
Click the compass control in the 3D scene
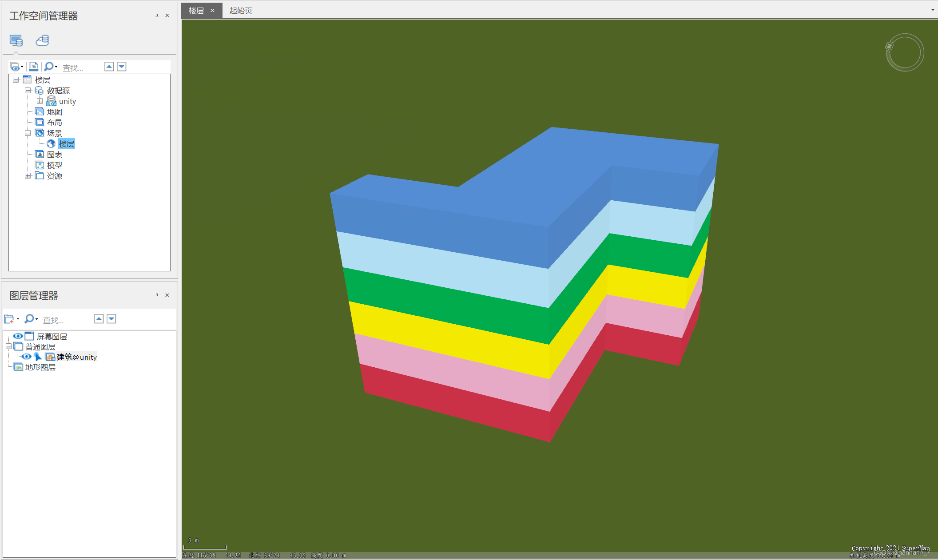(x=905, y=52)
